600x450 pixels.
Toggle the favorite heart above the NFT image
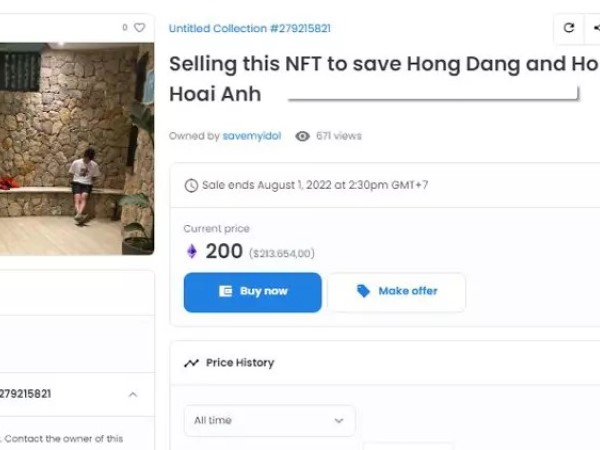[139, 28]
